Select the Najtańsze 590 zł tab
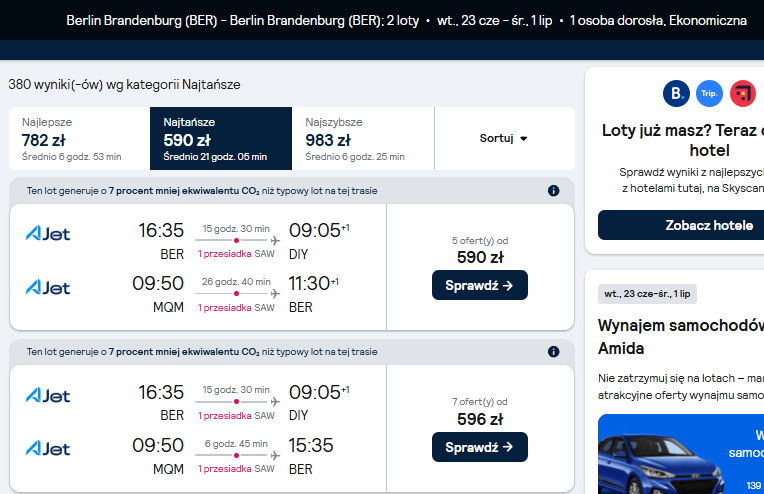 (x=221, y=138)
